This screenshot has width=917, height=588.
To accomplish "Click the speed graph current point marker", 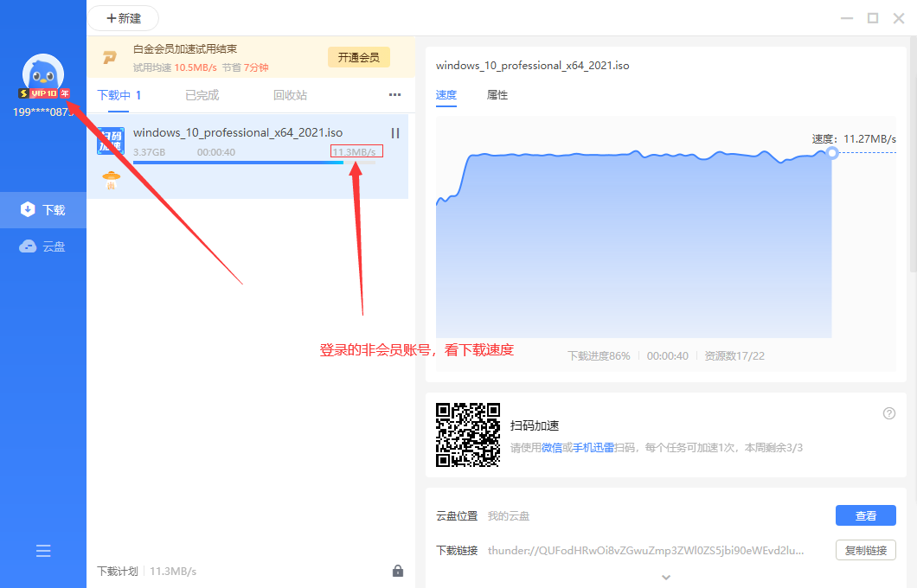I will (x=832, y=153).
